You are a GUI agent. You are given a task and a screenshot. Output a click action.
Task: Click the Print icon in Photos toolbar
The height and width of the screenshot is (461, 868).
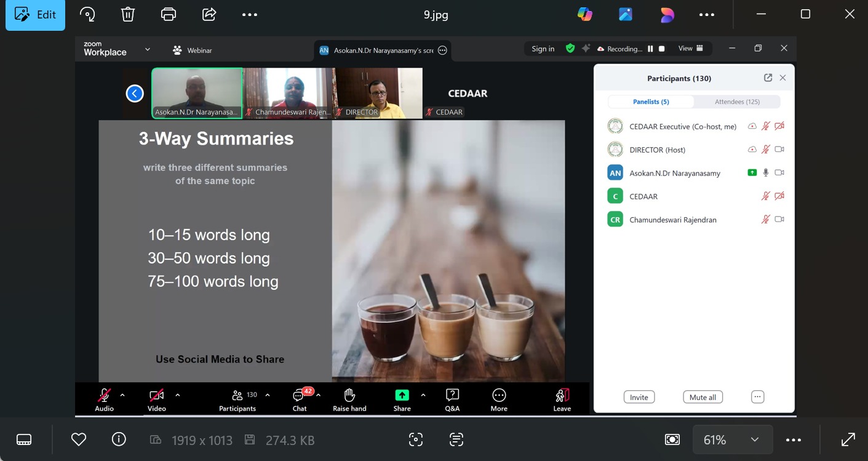click(x=168, y=14)
